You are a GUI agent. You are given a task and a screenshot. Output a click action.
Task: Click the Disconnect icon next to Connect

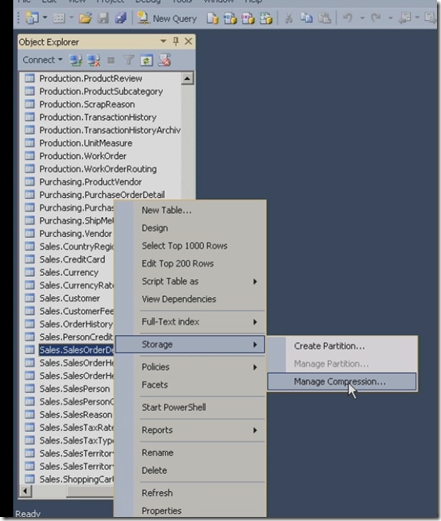(94, 60)
